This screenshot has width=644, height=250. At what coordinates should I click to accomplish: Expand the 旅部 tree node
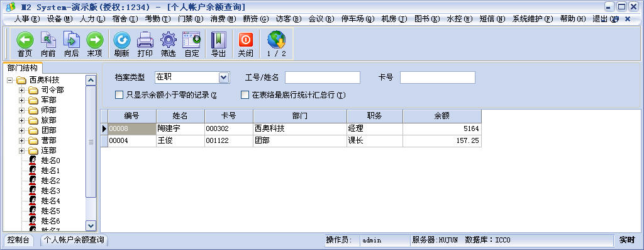[x=22, y=120]
